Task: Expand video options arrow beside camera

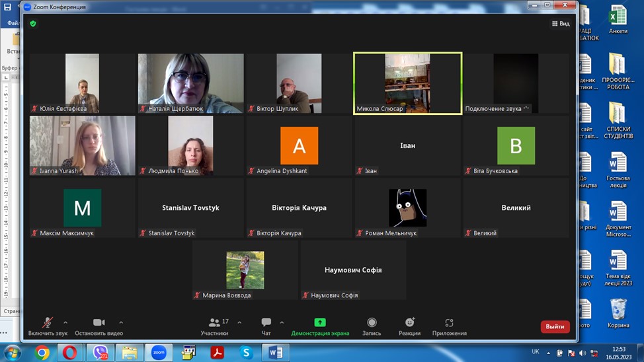Action: pyautogui.click(x=121, y=323)
